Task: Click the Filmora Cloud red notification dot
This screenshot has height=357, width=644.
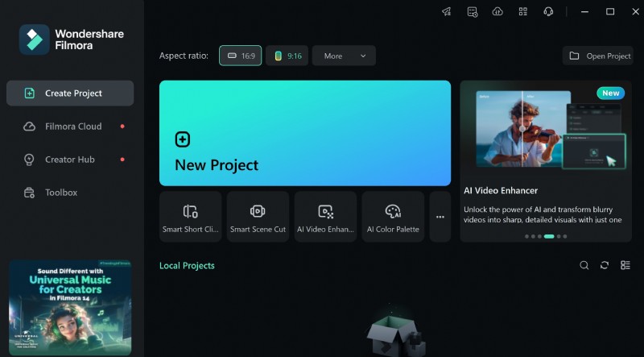Action: (122, 127)
